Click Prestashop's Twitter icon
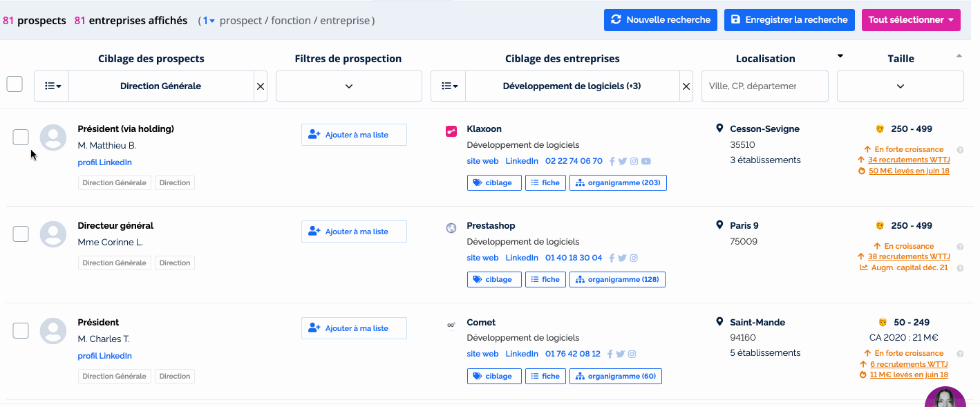Screen dimensions: 980x407 click(622, 258)
